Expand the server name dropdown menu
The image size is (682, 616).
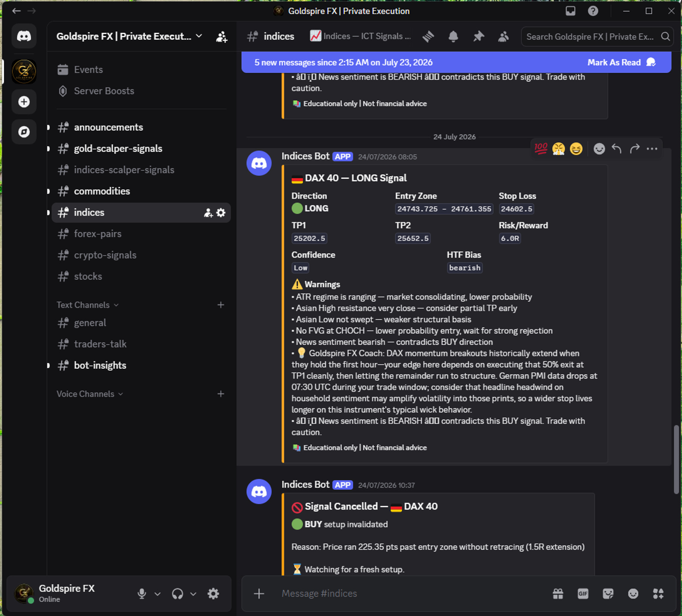tap(199, 36)
